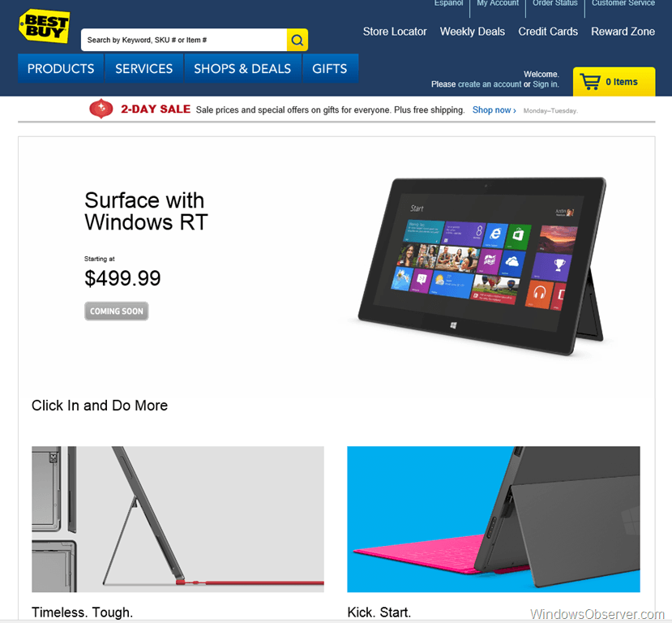Open Weekly Deals
The width and height of the screenshot is (672, 623).
click(473, 32)
